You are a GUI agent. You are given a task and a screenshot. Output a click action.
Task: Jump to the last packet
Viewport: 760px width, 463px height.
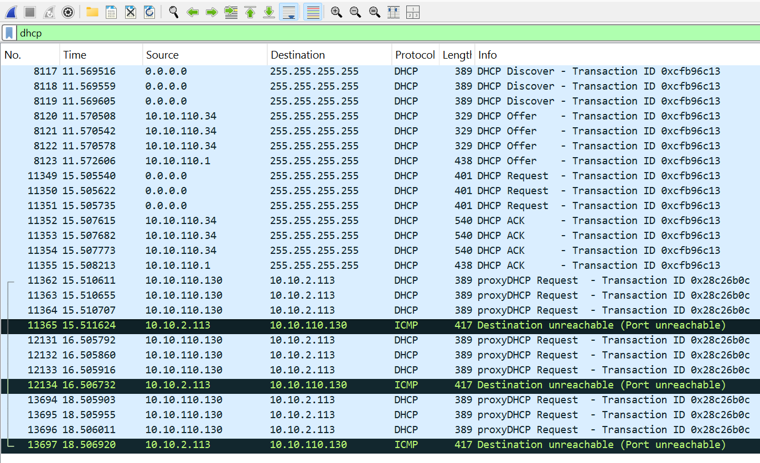269,12
